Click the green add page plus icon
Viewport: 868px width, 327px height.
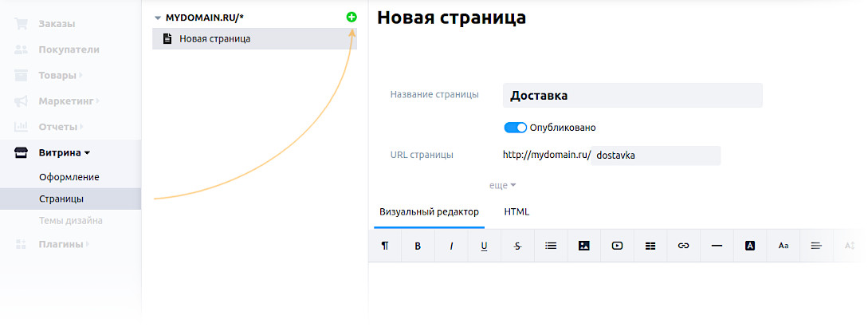352,17
